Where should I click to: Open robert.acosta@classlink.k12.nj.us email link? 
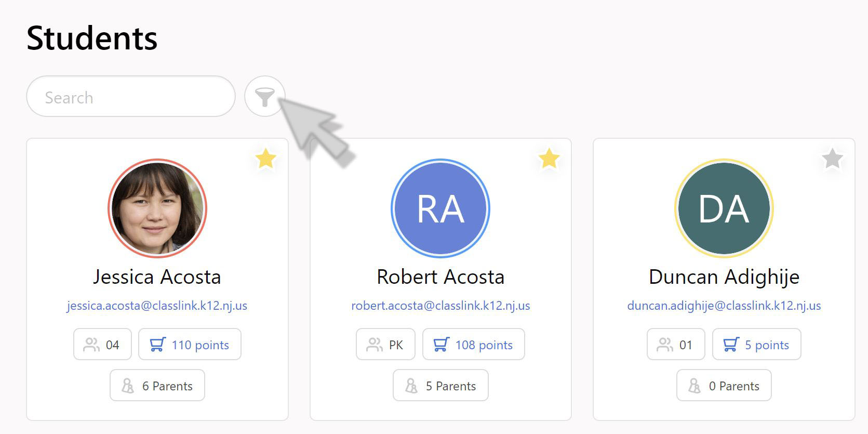440,306
